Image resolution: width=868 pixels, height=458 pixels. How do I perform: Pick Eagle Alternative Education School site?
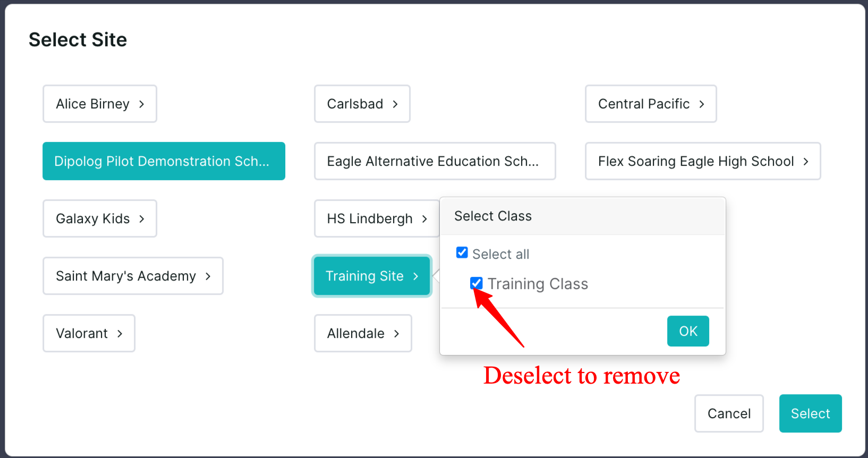pyautogui.click(x=433, y=162)
